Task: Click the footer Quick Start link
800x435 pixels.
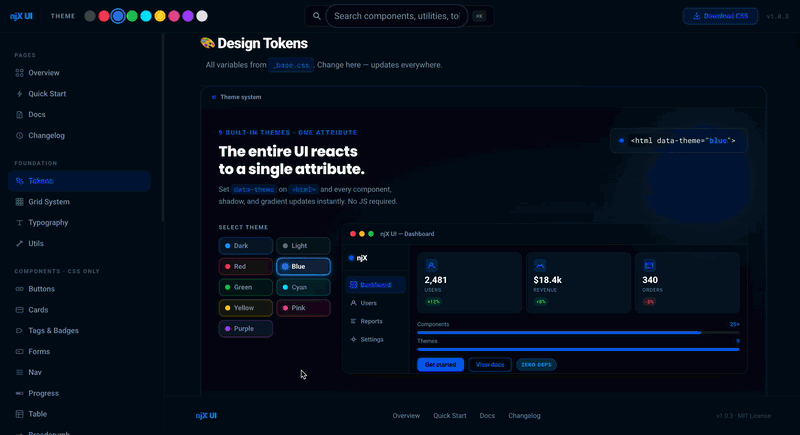Action: pyautogui.click(x=449, y=416)
